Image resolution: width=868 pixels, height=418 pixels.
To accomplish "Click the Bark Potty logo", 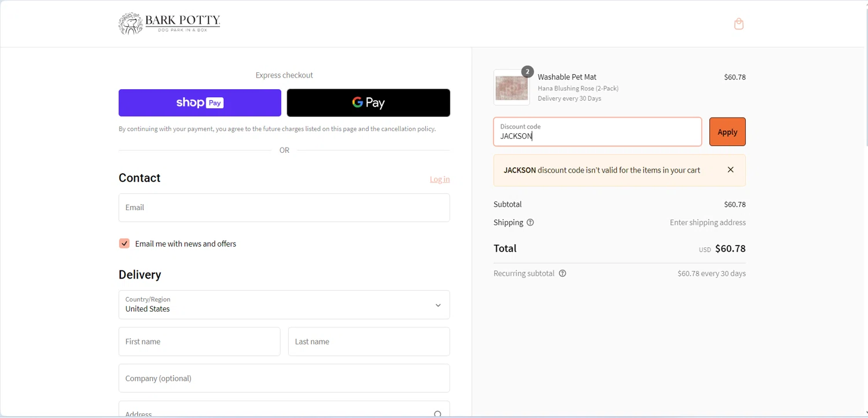I will pos(170,24).
